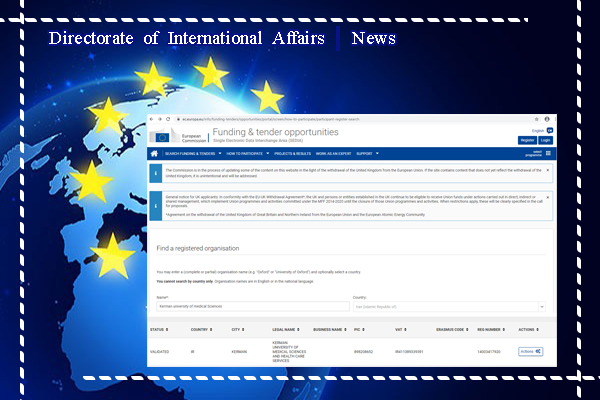Click the address bar URL

[271, 119]
